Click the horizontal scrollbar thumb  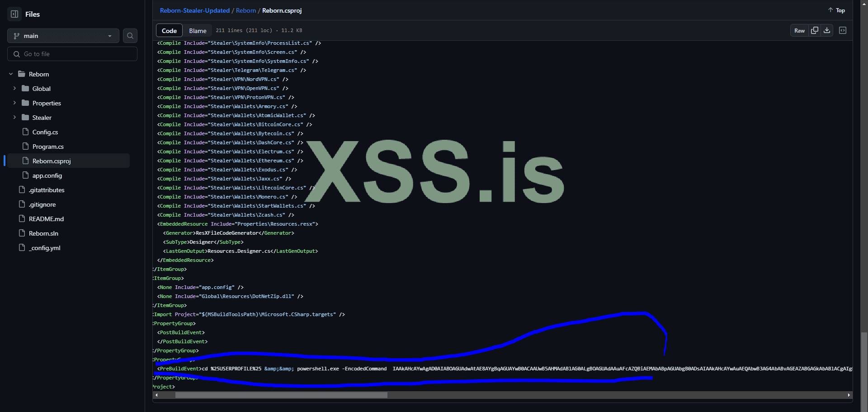[281, 395]
